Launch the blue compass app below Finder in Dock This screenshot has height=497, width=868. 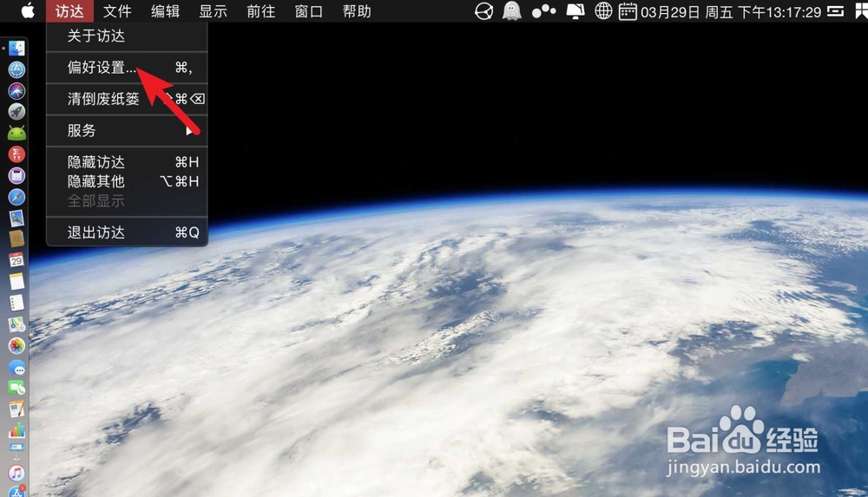(16, 69)
